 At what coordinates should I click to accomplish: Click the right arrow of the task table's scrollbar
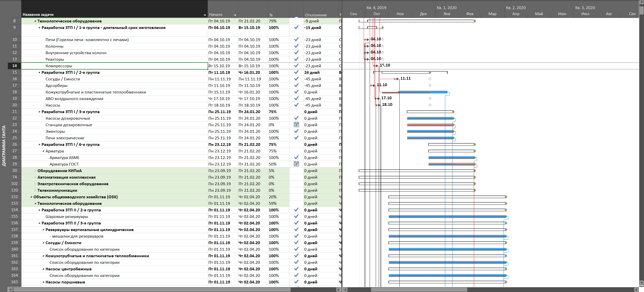click(339, 289)
